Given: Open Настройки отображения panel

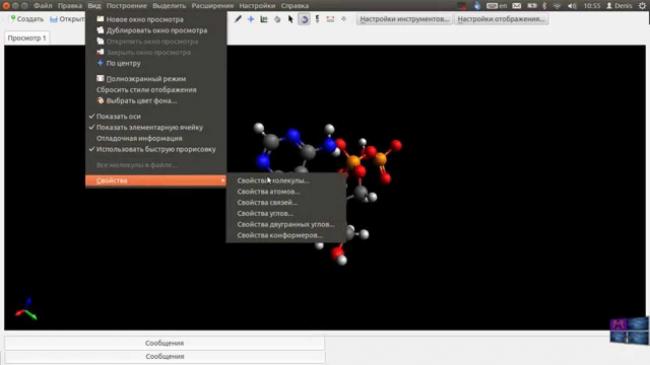Looking at the screenshot, I should coord(501,19).
